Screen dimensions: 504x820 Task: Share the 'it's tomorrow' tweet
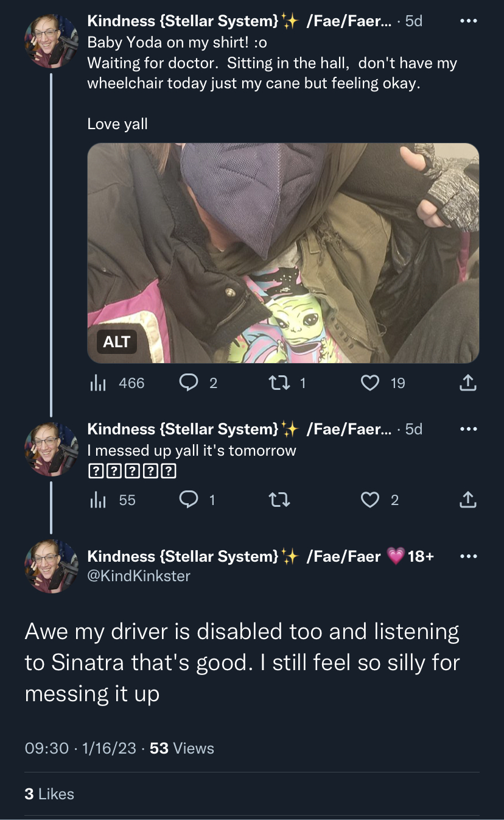467,500
